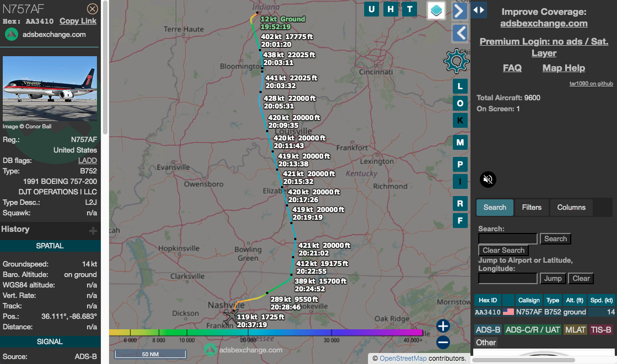Click the Search button
The image size is (617, 364).
(x=555, y=239)
